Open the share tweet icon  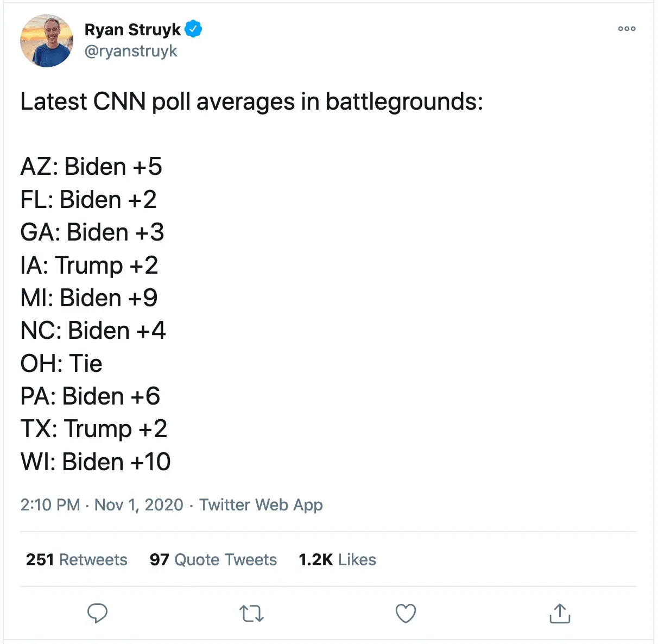[560, 614]
